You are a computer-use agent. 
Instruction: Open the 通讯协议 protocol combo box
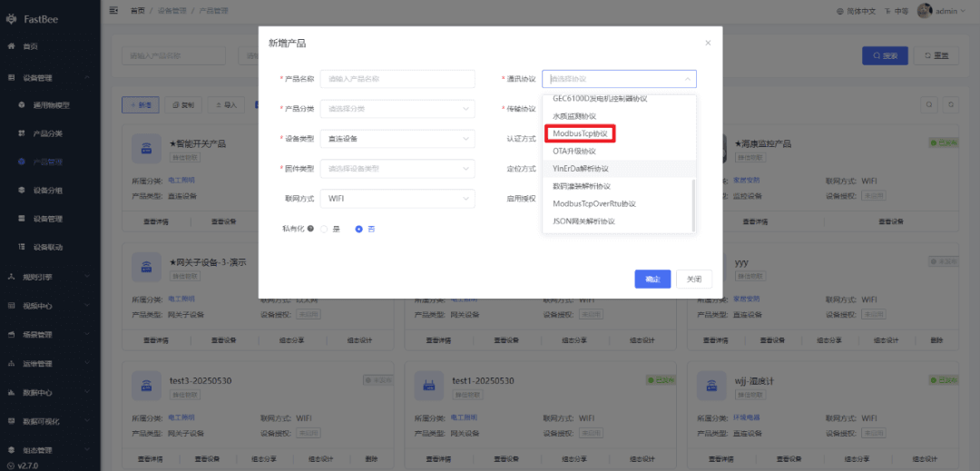[619, 79]
